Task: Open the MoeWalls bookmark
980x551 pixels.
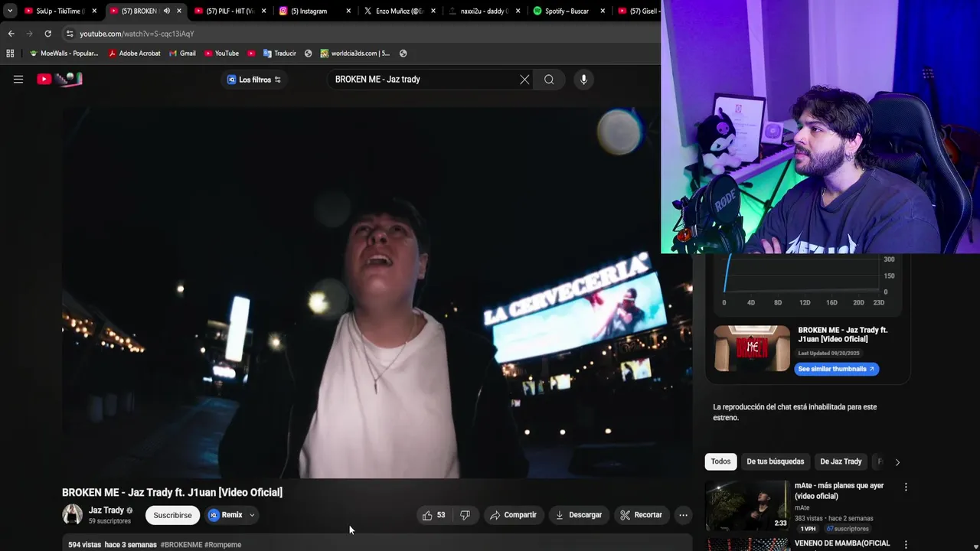Action: tap(64, 54)
